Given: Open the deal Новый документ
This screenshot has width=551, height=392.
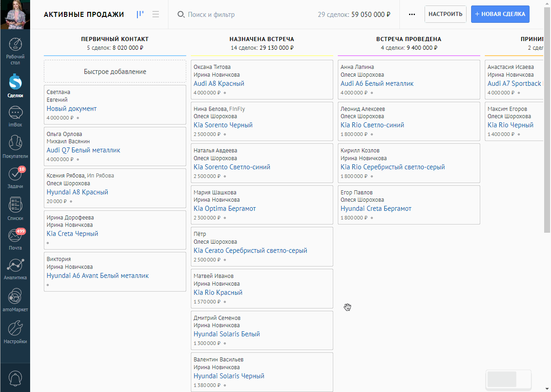Looking at the screenshot, I should 72,109.
